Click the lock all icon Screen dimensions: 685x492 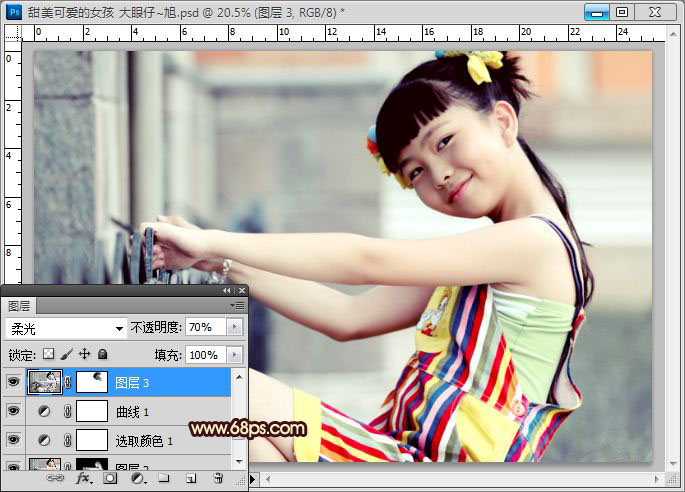(x=102, y=355)
